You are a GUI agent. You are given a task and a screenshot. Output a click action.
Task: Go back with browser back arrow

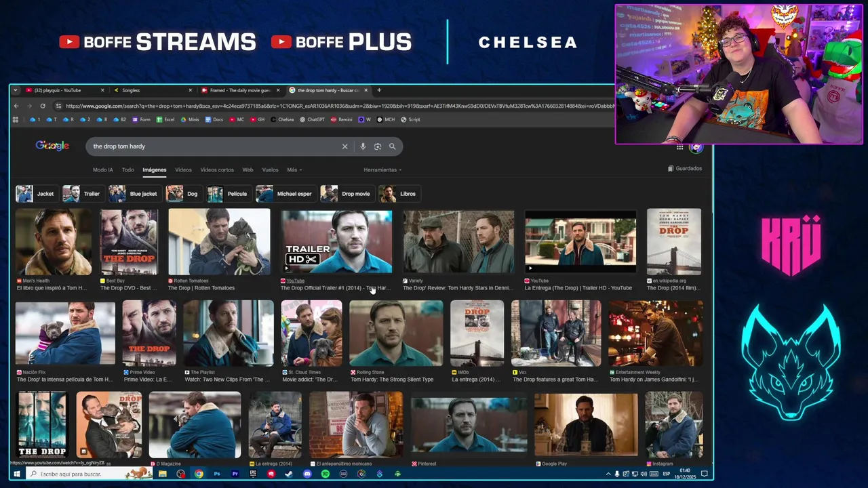click(x=16, y=106)
